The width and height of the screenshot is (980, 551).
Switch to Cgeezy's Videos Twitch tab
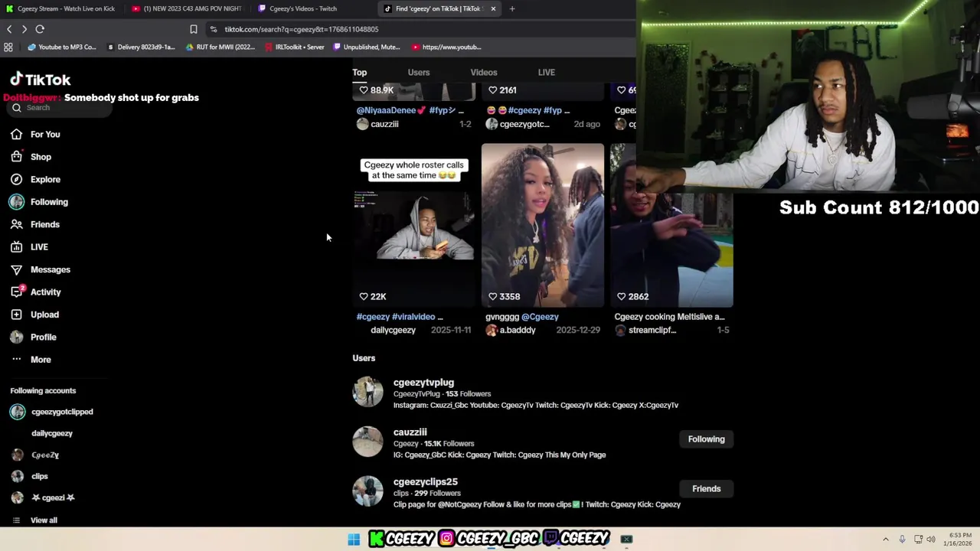pyautogui.click(x=314, y=8)
